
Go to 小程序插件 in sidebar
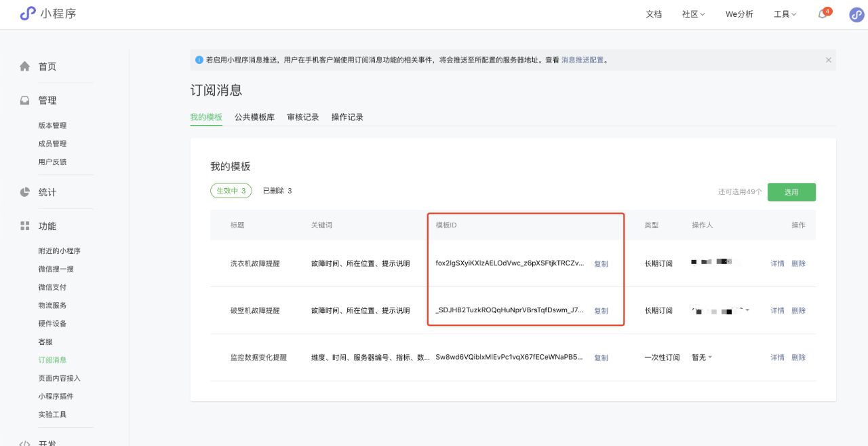coord(56,396)
